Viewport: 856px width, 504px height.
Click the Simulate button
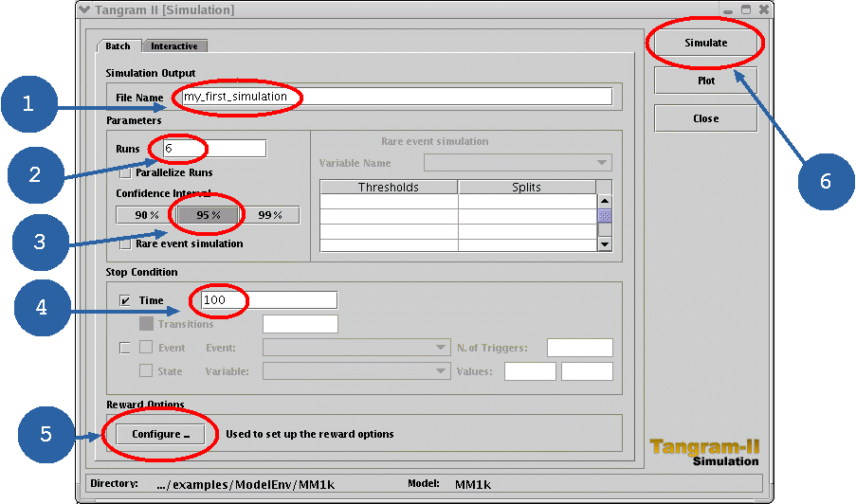[705, 43]
